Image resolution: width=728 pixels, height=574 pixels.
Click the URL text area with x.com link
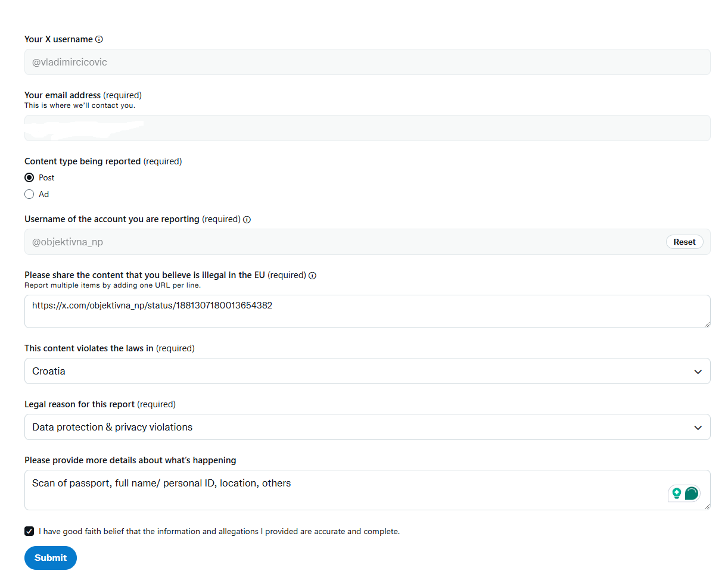tap(367, 311)
